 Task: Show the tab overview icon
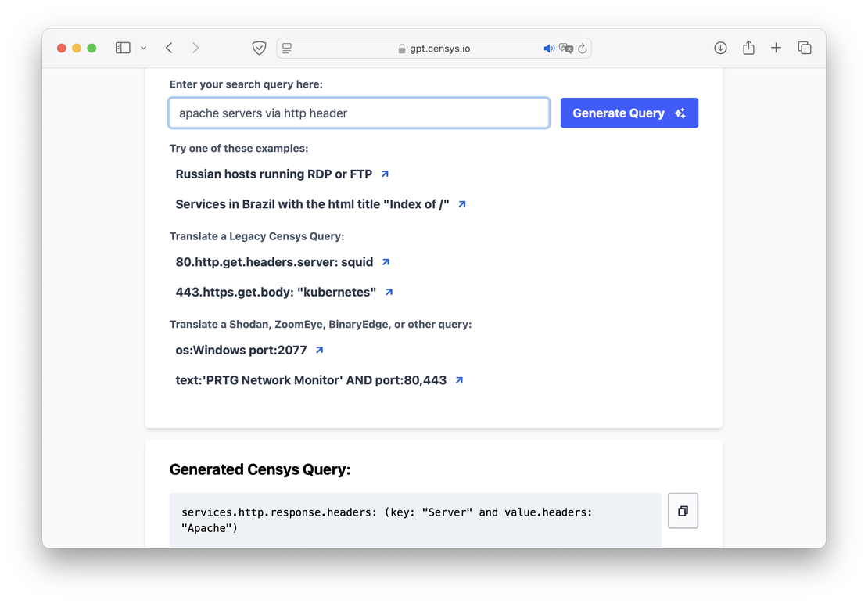pos(805,48)
